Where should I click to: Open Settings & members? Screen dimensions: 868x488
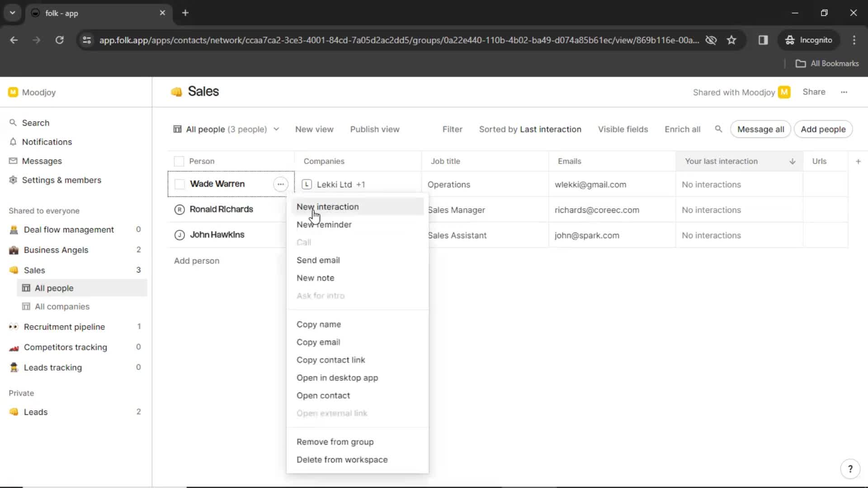pos(61,180)
